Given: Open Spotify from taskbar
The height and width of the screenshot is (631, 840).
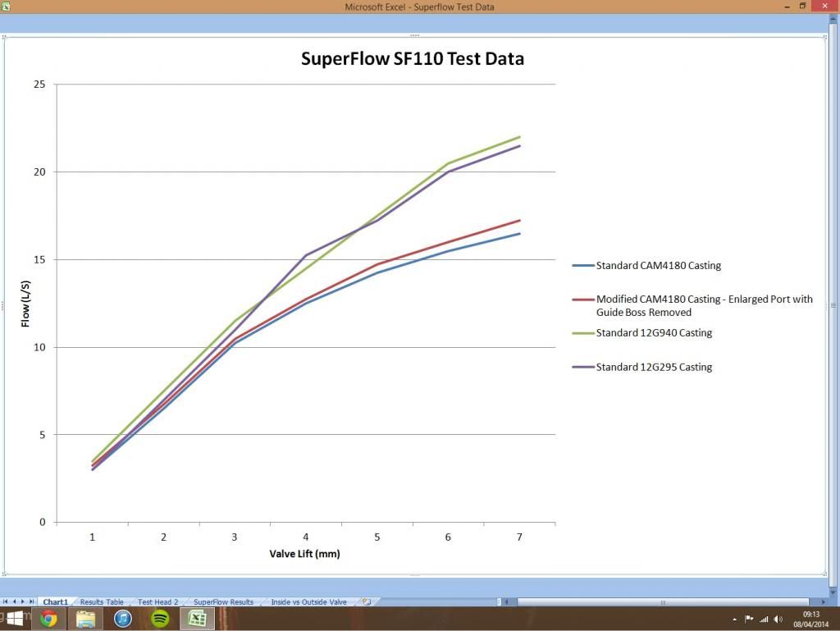Looking at the screenshot, I should coord(160,619).
